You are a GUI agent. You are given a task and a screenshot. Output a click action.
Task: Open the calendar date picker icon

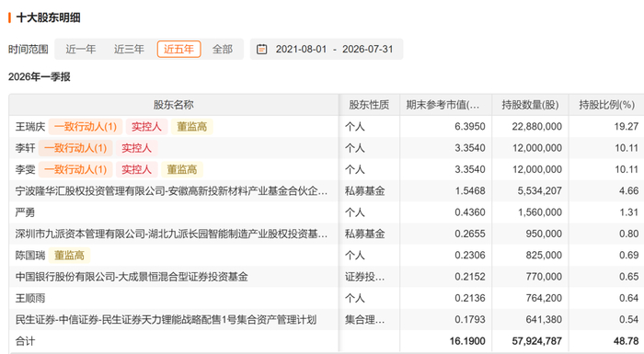point(261,50)
